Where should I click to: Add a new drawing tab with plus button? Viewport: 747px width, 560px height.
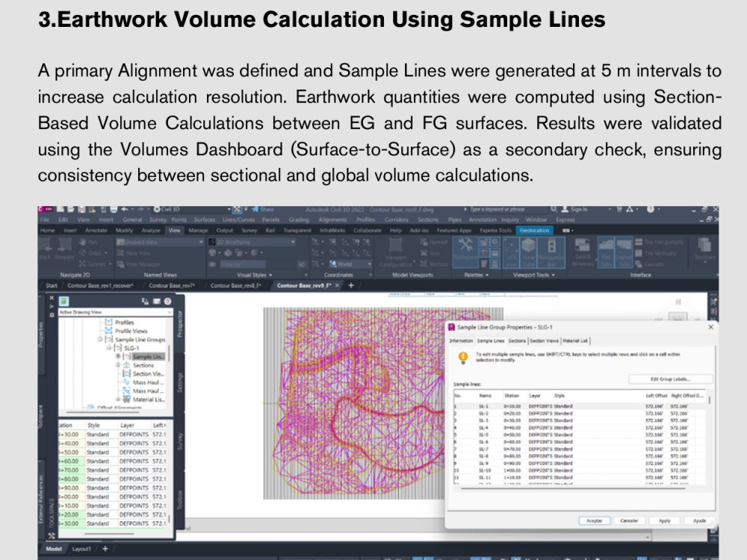[351, 285]
